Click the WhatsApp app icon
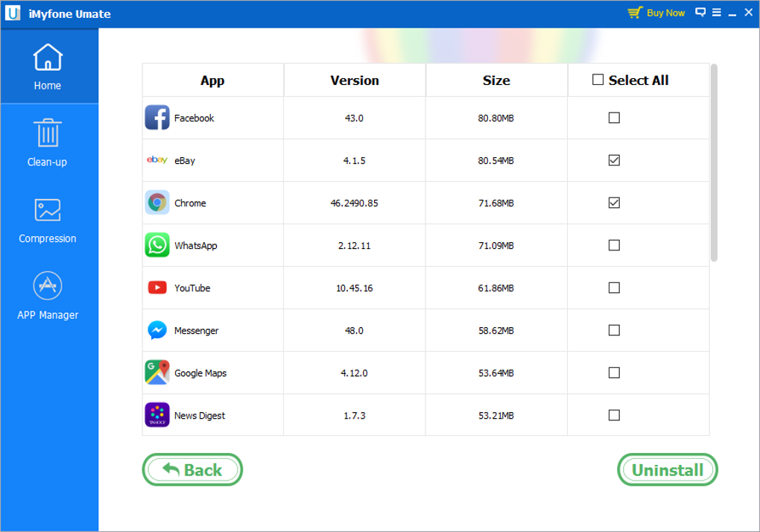The height and width of the screenshot is (532, 760). 157,245
